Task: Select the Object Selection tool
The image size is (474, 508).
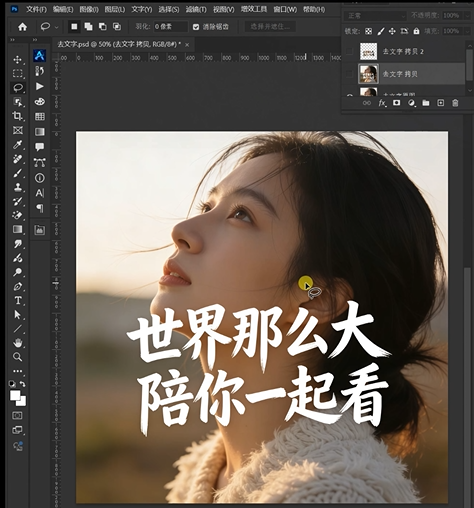Action: [x=17, y=102]
